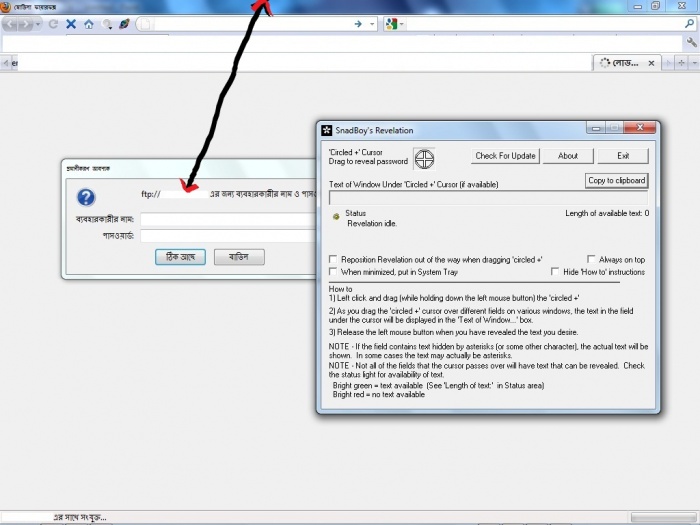Open the address bar history dropdown
Screen dimensions: 700x525
coord(372,24)
